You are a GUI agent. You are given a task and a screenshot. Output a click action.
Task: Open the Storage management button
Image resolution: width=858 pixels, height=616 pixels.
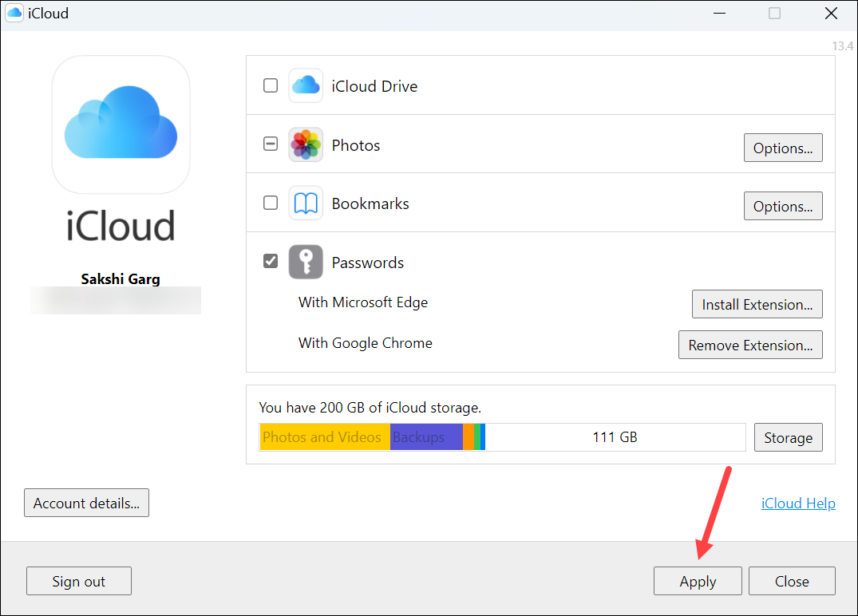[x=788, y=437]
